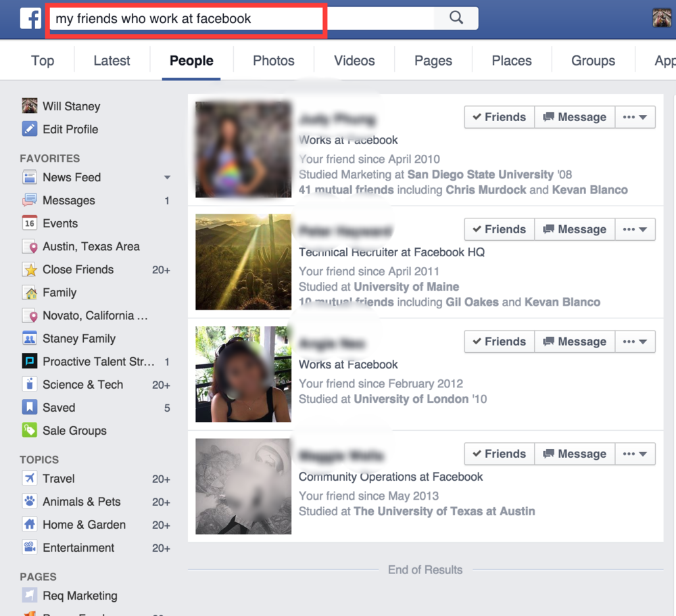Click the Family house icon

[x=30, y=293]
